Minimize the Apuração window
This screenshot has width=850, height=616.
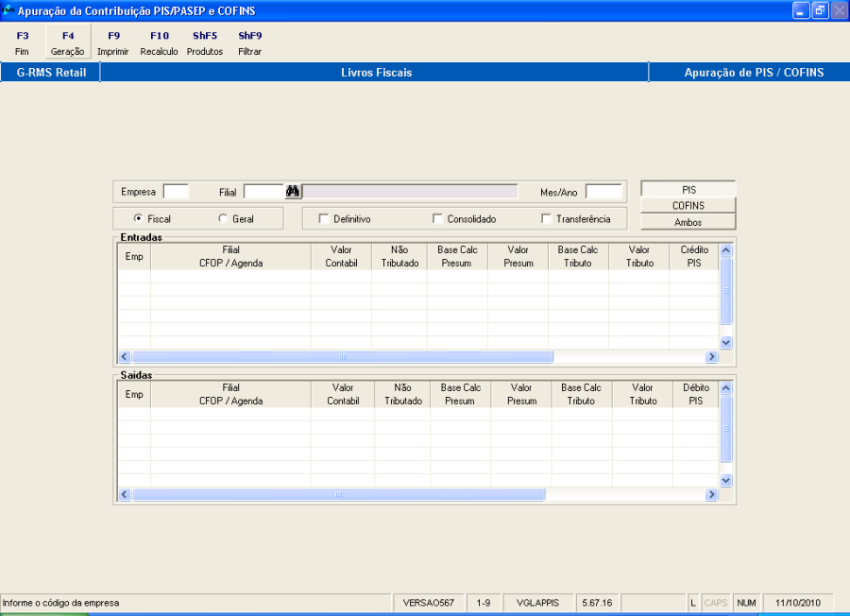801,10
